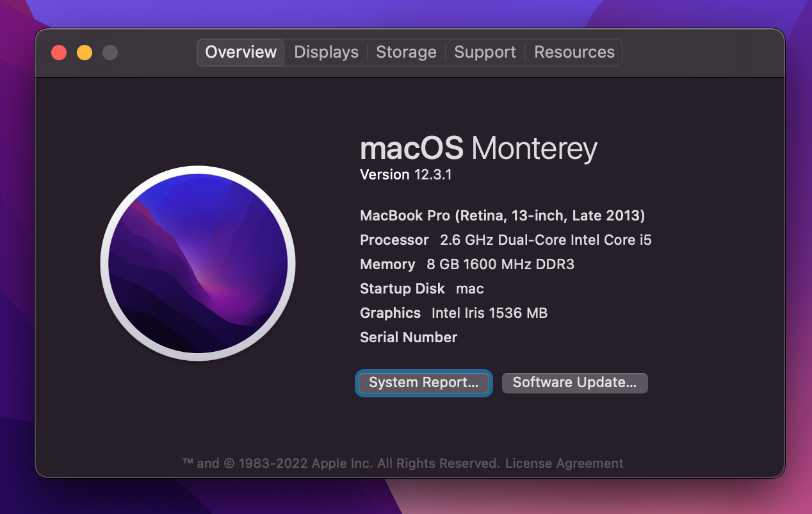Launch Software Update
The height and width of the screenshot is (514, 812).
tap(574, 383)
